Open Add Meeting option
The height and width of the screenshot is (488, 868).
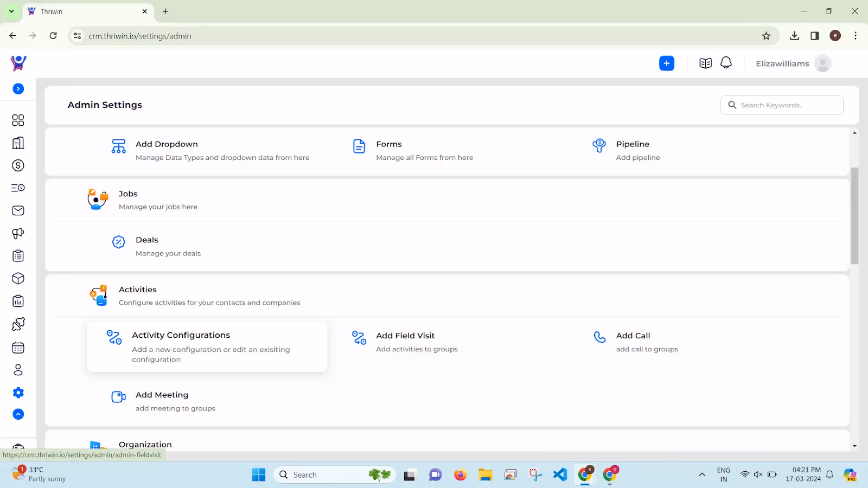click(x=162, y=395)
